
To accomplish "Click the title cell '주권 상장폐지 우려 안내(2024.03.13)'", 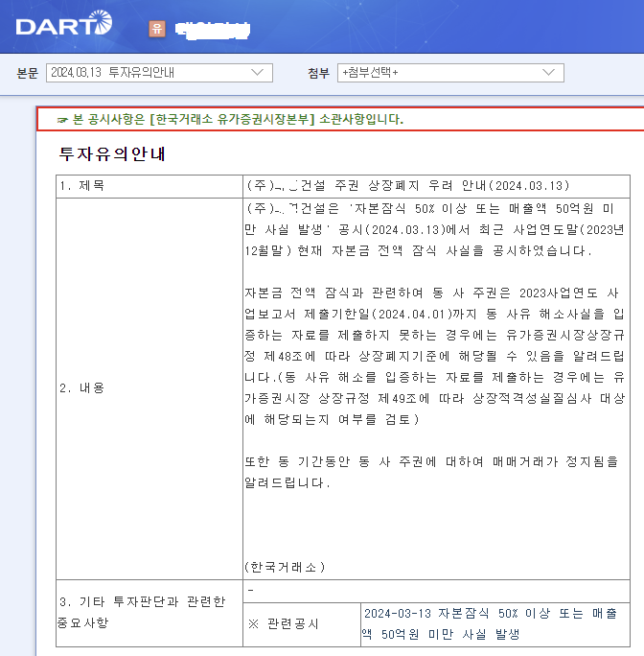I will click(x=436, y=187).
